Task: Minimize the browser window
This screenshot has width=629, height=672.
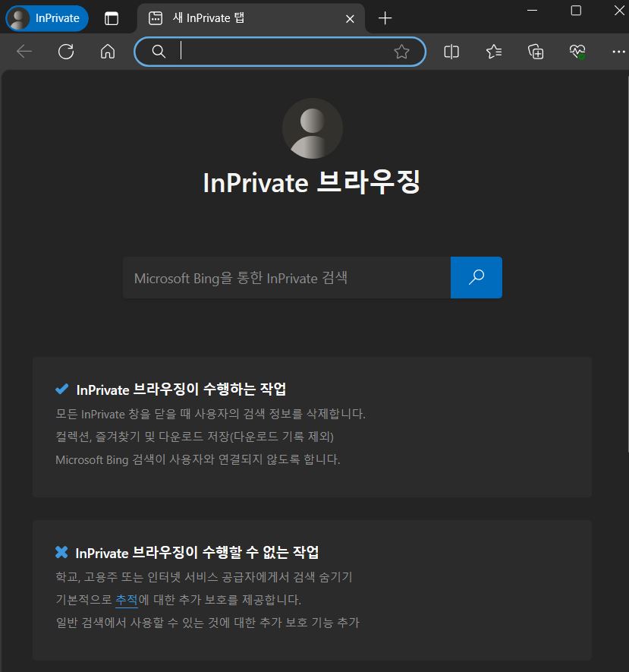Action: tap(532, 11)
